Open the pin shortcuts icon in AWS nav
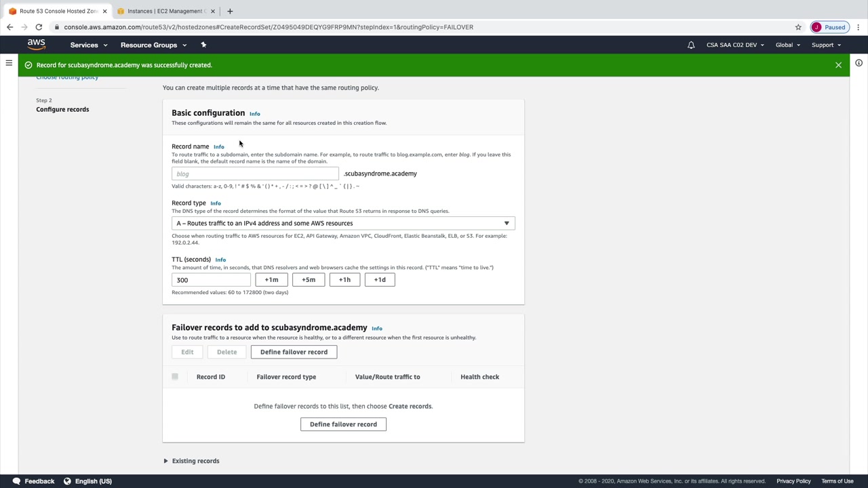 [x=203, y=45]
